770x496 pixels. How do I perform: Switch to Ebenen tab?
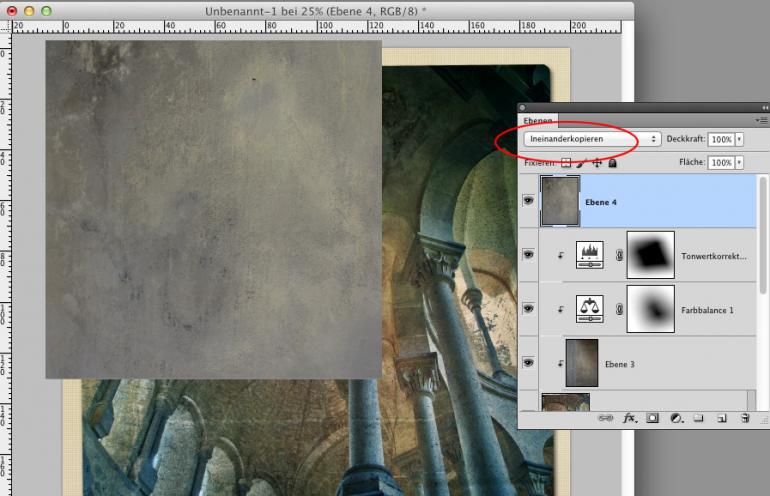point(537,120)
